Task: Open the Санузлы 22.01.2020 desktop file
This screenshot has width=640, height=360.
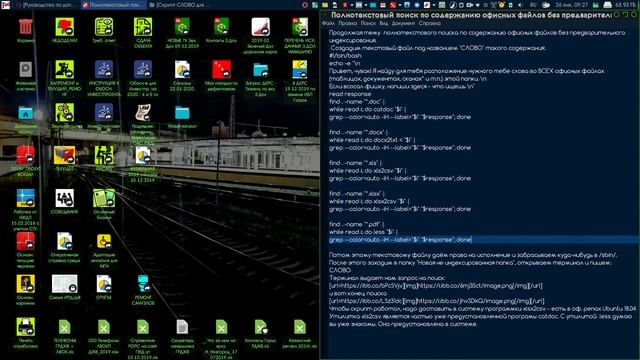Action: click(182, 70)
